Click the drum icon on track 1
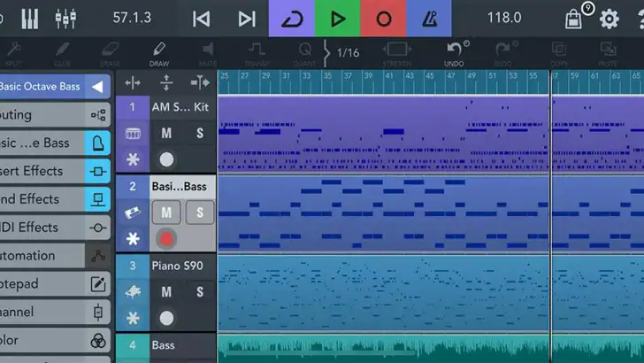644x363 pixels. pyautogui.click(x=133, y=134)
